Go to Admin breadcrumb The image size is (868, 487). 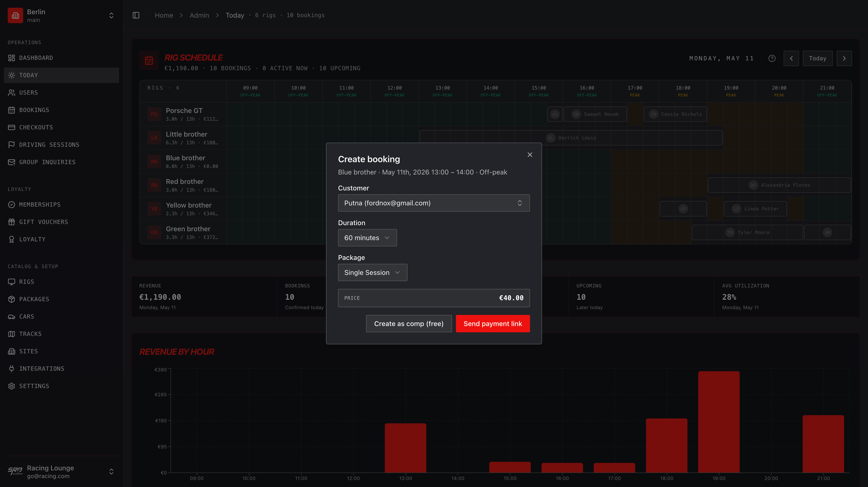(x=199, y=15)
